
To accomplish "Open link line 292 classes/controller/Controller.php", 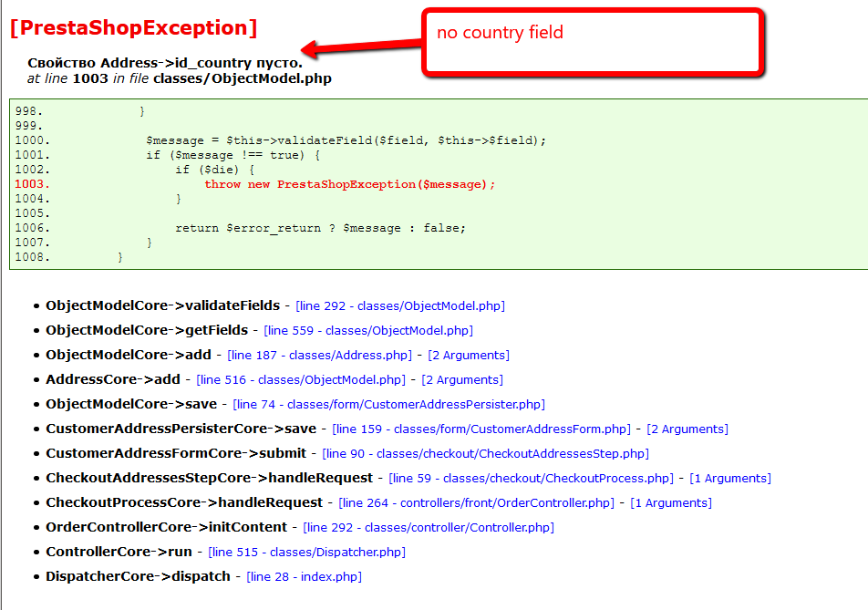I will (x=429, y=528).
